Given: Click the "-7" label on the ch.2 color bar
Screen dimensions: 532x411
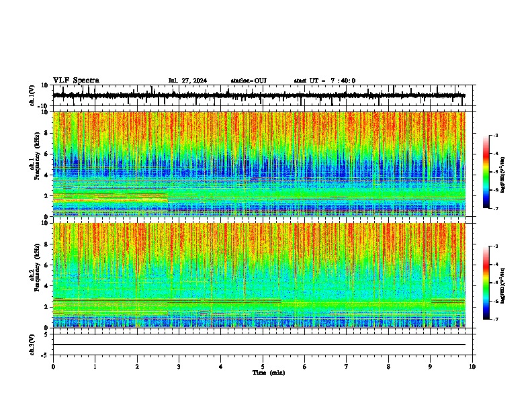Looking at the screenshot, I should click(496, 320).
